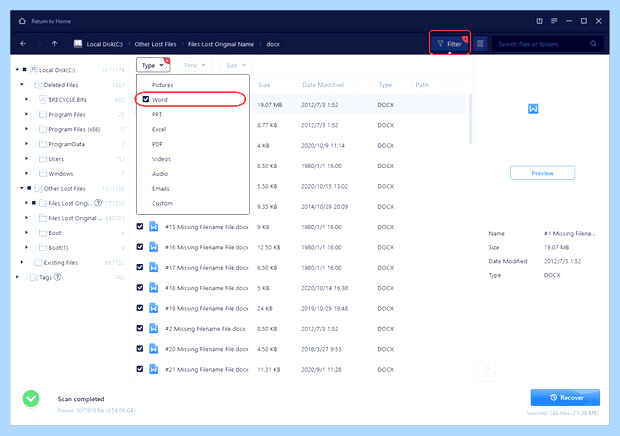This screenshot has width=620, height=436.
Task: Open the Time filter dropdown
Action: [195, 65]
